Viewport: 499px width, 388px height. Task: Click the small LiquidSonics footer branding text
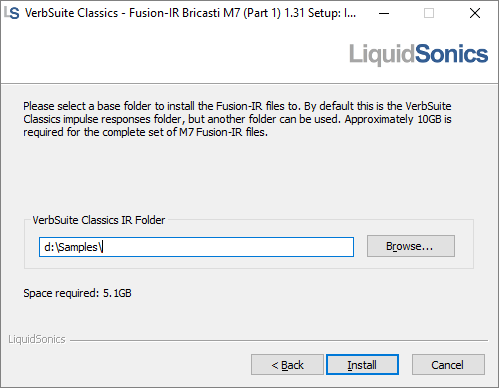pyautogui.click(x=37, y=339)
